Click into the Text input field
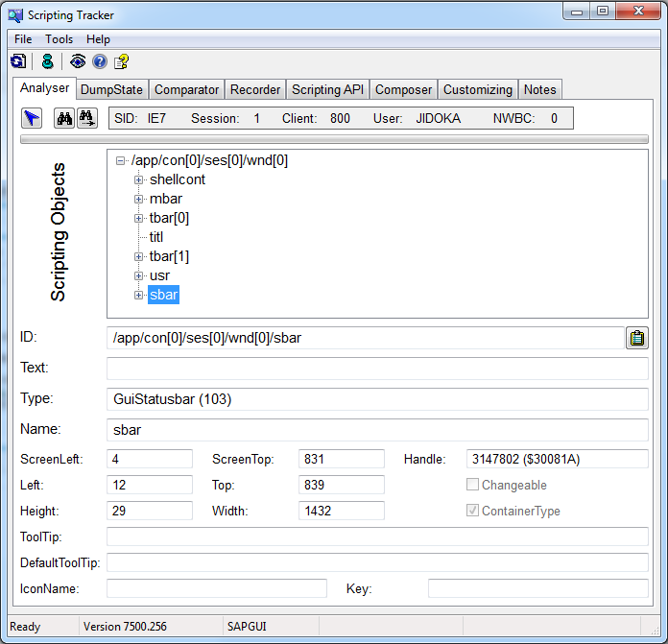668x644 pixels. click(x=377, y=369)
